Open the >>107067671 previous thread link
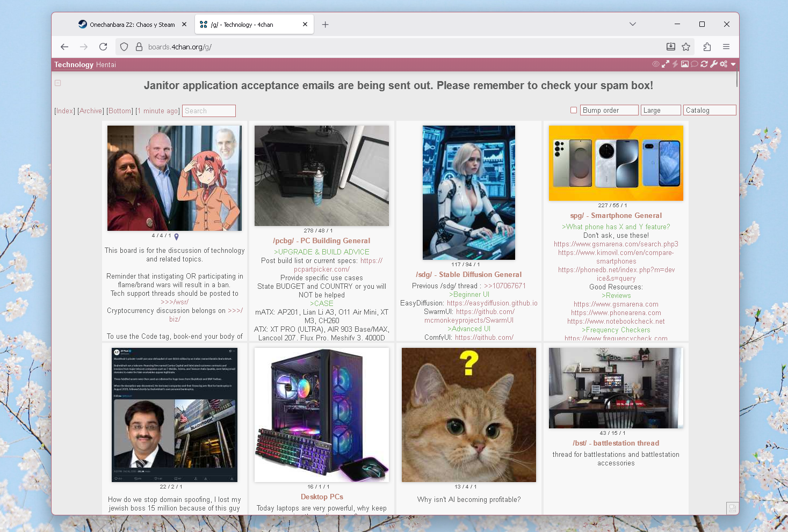 (x=505, y=286)
